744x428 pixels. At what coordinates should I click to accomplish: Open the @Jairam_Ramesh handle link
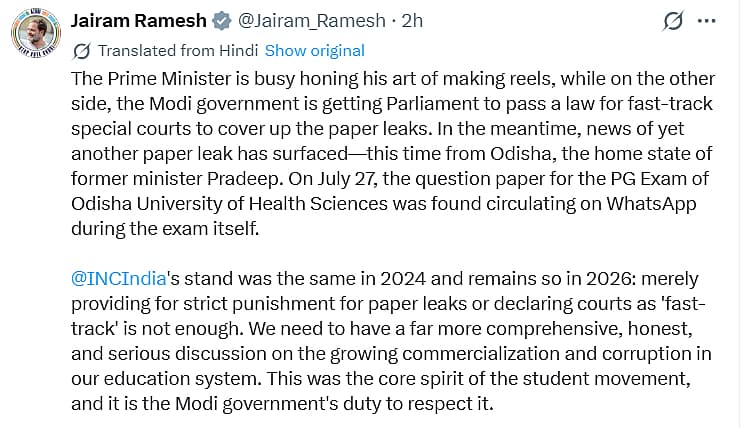tap(311, 21)
